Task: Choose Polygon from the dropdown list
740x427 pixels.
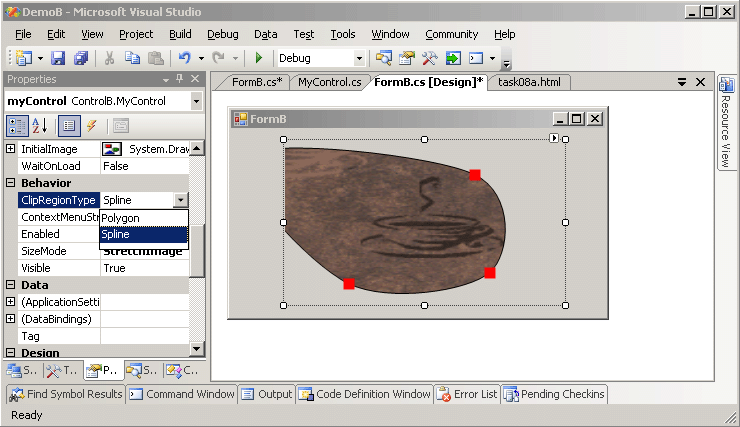Action: click(144, 218)
